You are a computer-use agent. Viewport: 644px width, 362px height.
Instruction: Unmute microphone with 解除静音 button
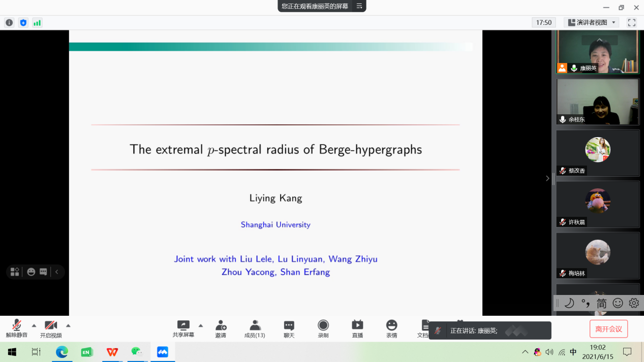(x=16, y=328)
